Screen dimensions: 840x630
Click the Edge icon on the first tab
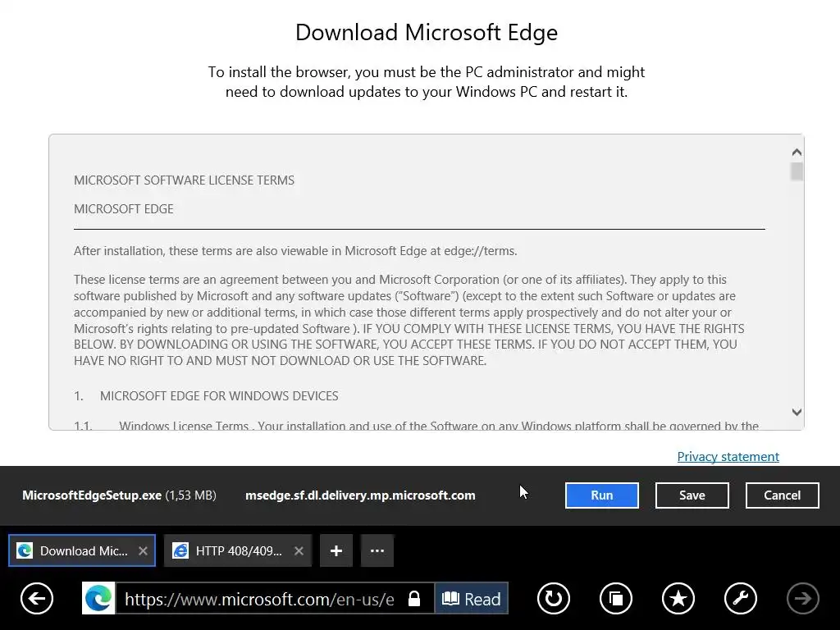click(x=25, y=550)
